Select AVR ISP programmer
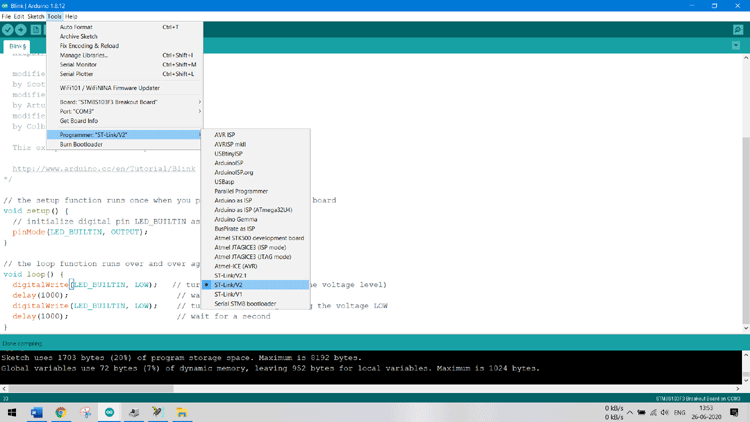This screenshot has width=750, height=422. click(x=255, y=135)
